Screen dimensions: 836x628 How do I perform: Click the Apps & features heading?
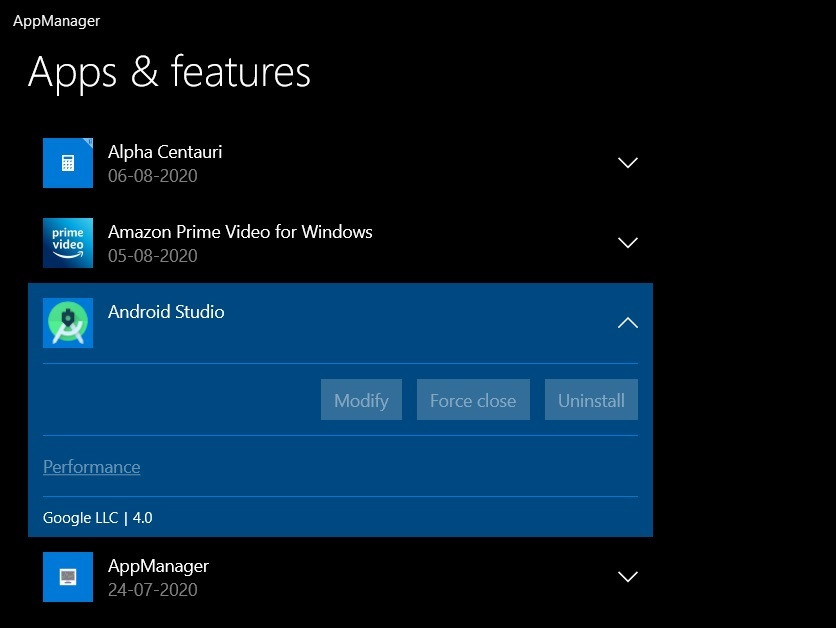point(171,72)
